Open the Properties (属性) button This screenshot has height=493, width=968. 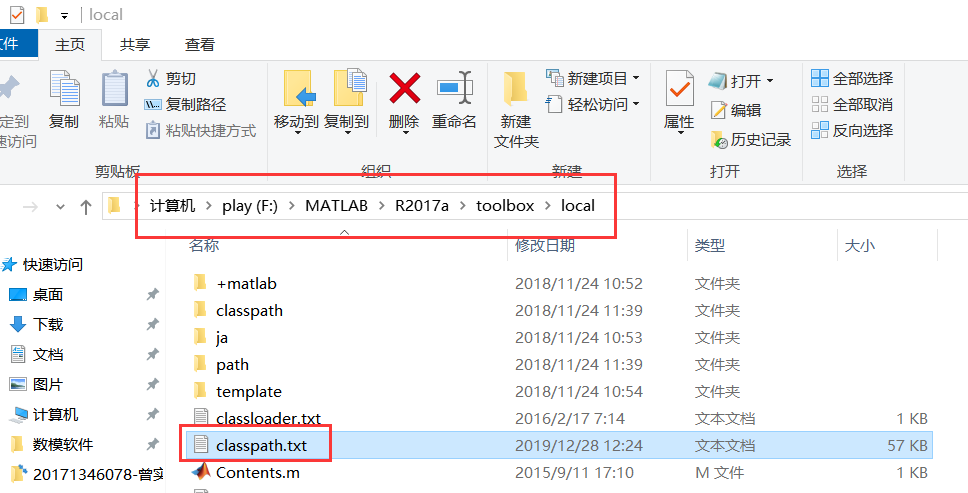(x=679, y=101)
